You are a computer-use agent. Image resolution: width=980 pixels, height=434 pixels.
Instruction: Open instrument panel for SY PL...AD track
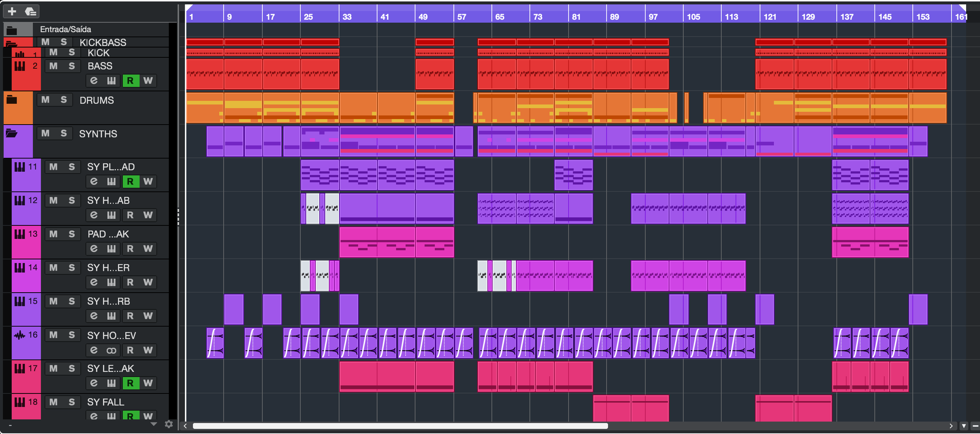point(111,182)
